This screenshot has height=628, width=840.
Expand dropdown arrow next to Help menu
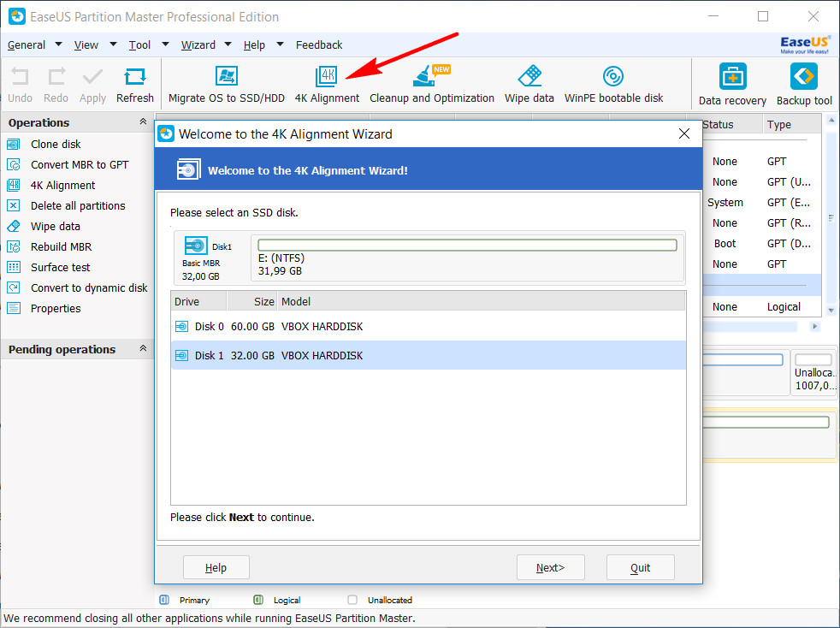pyautogui.click(x=280, y=44)
